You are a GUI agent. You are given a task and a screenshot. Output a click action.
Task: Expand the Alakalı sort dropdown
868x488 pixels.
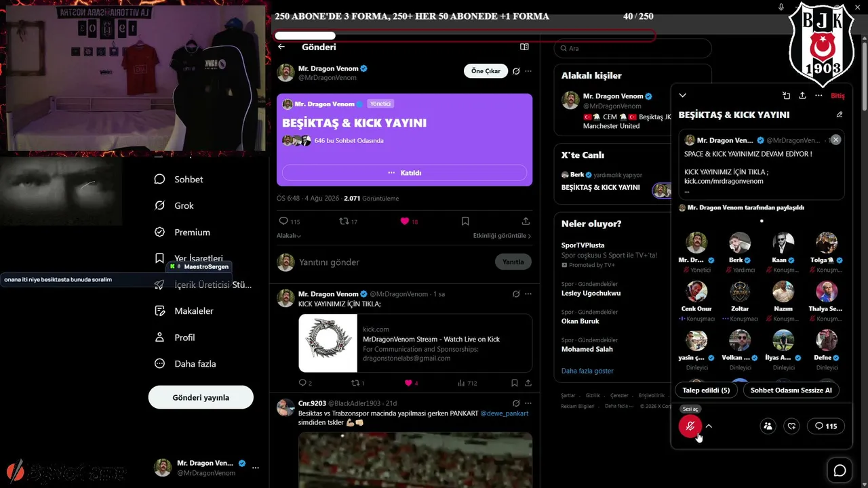point(289,236)
